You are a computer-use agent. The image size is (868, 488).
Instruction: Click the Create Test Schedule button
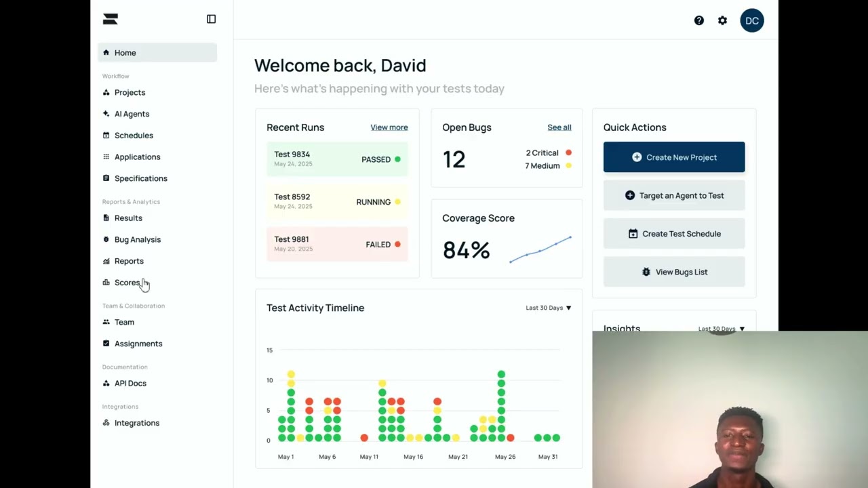click(x=674, y=234)
